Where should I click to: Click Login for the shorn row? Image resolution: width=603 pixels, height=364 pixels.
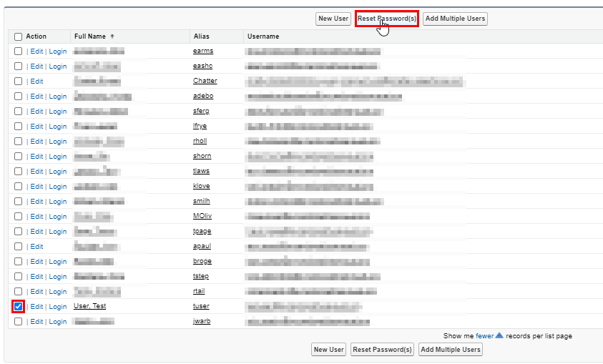tap(58, 157)
